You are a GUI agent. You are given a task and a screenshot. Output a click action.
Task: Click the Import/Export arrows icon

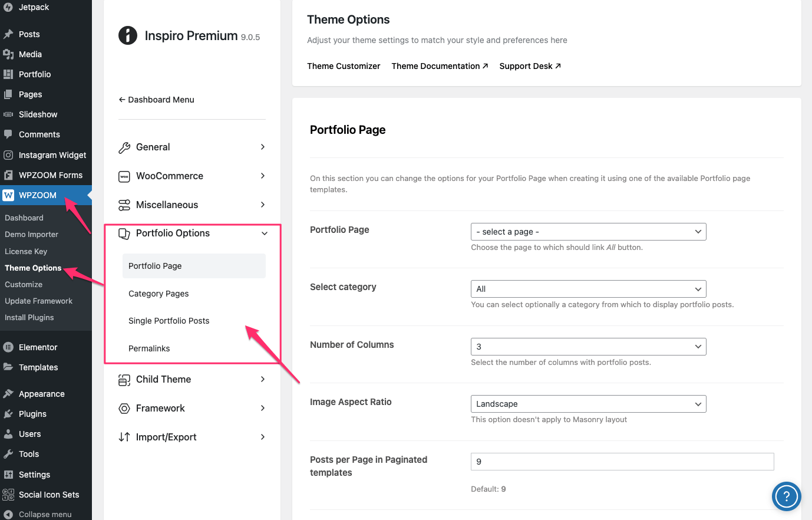[x=124, y=437]
